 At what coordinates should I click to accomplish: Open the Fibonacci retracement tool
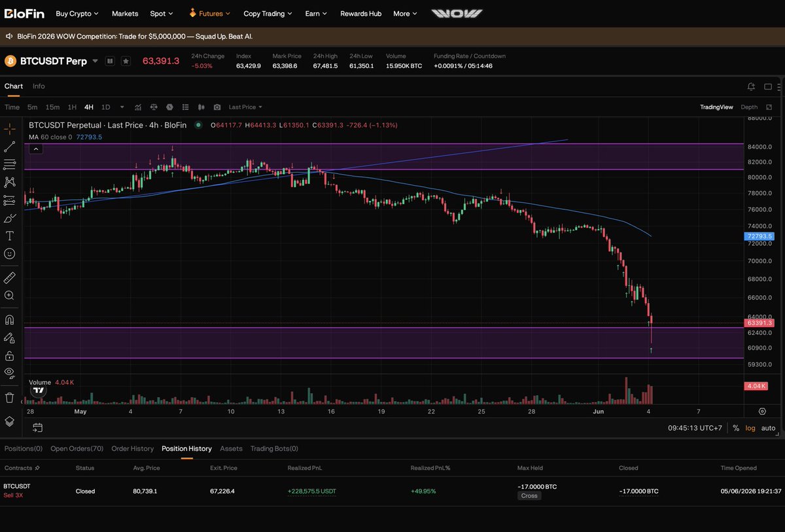10,164
